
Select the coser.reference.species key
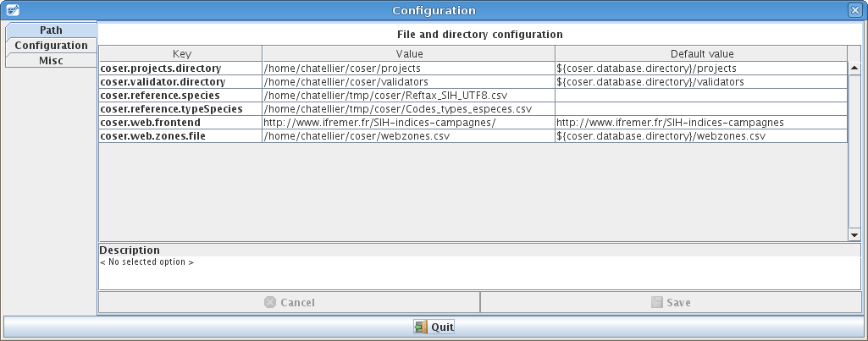coord(180,96)
